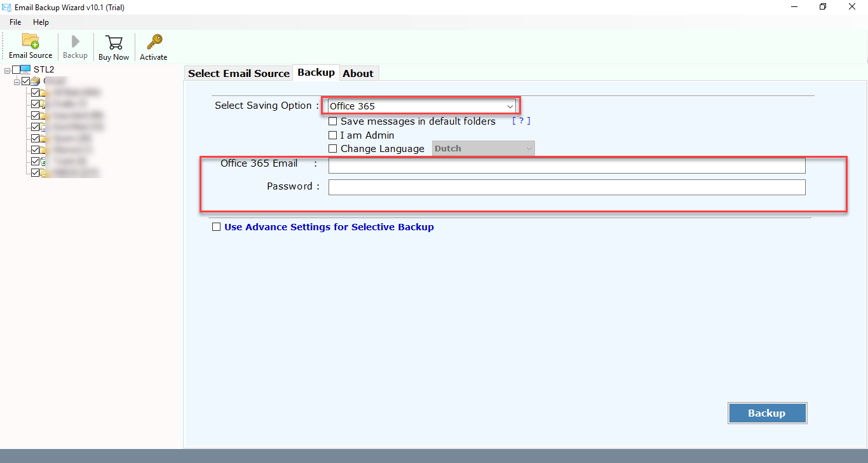Click the [?] help link

click(x=521, y=120)
